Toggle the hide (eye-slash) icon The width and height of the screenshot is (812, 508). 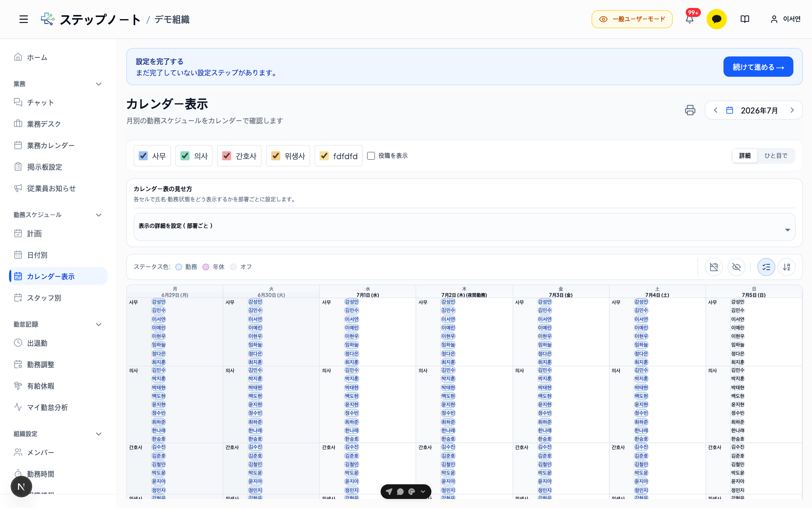[736, 267]
